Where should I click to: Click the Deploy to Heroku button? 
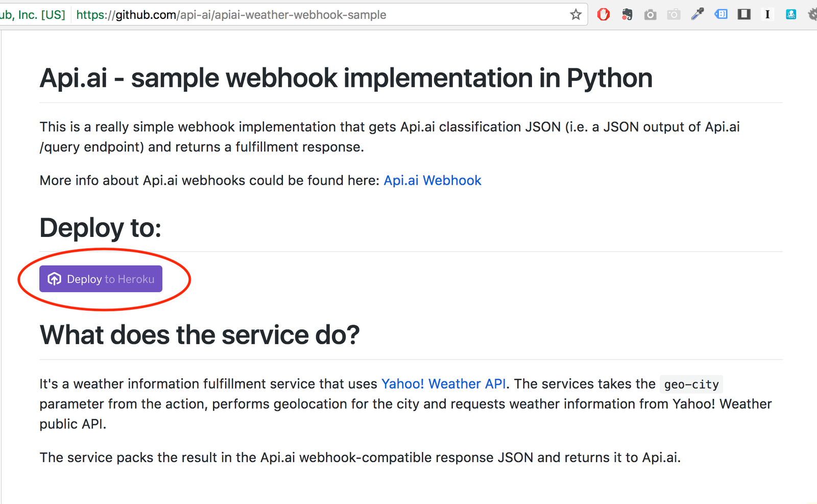click(x=101, y=279)
